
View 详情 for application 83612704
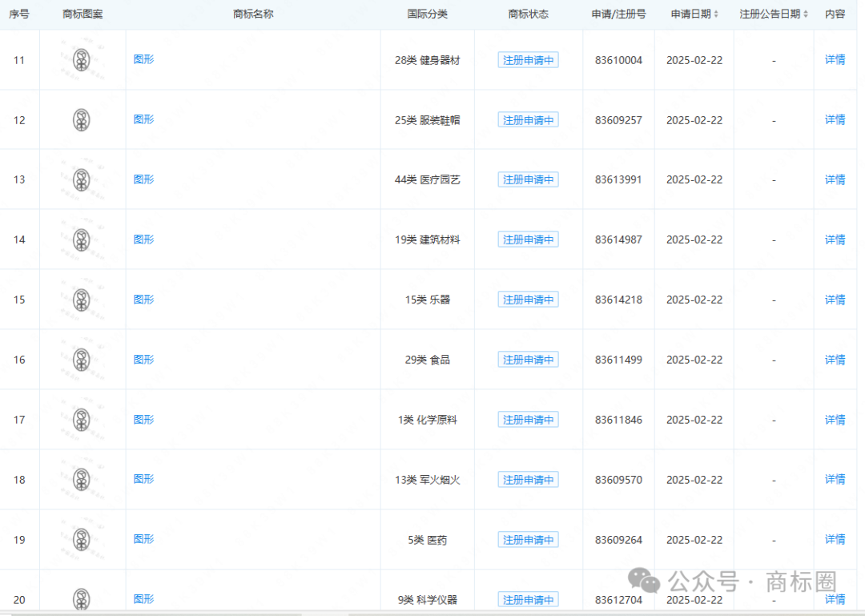[x=835, y=599]
